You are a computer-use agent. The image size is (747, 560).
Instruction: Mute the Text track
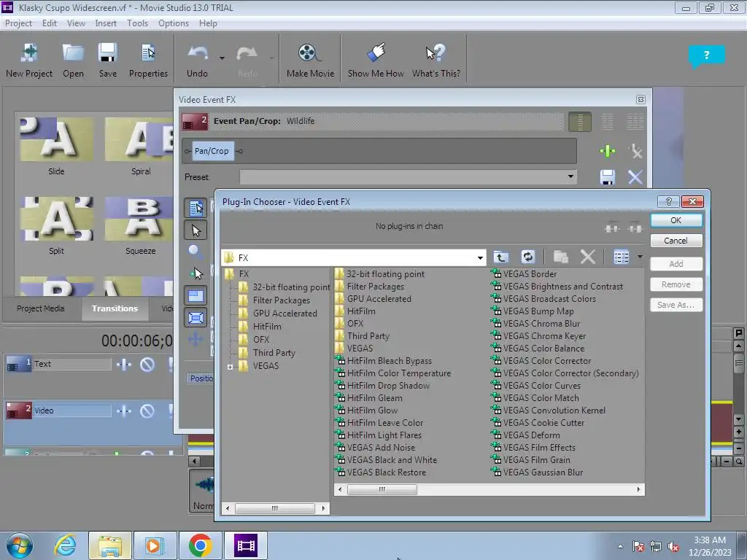click(147, 365)
